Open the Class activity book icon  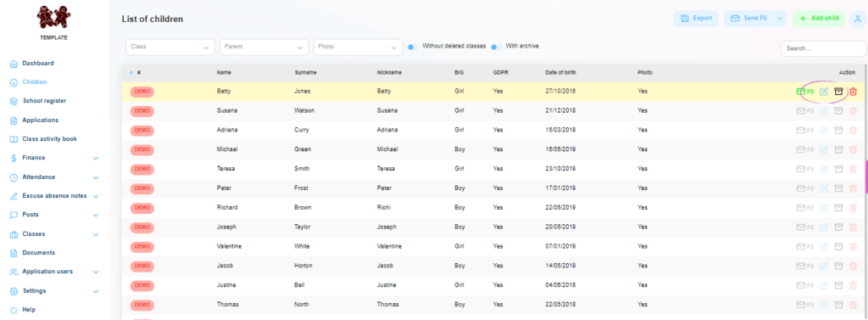14,139
